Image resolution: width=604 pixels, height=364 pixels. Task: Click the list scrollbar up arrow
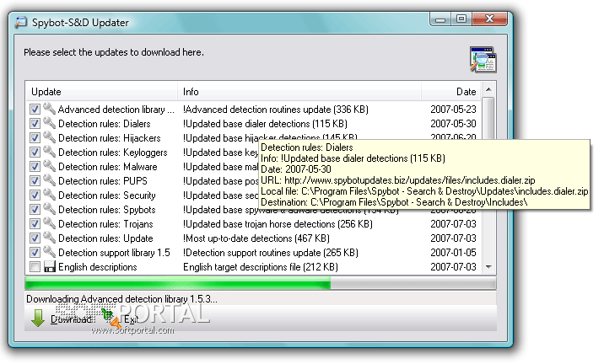pyautogui.click(x=488, y=89)
